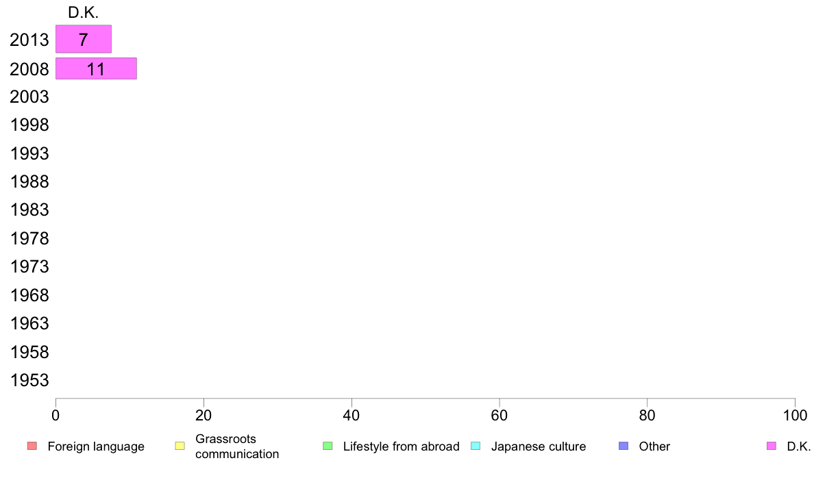Click the 1953 year label

[29, 380]
